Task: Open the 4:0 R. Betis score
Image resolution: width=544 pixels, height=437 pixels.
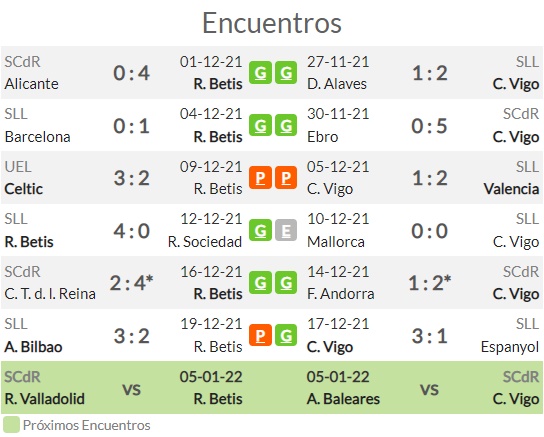Action: pos(131,231)
